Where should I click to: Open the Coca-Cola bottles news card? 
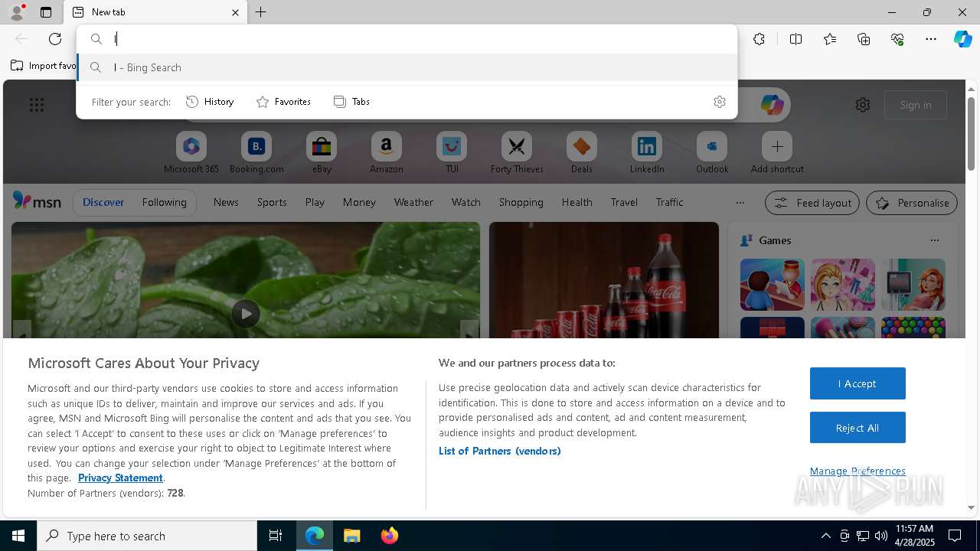(604, 280)
